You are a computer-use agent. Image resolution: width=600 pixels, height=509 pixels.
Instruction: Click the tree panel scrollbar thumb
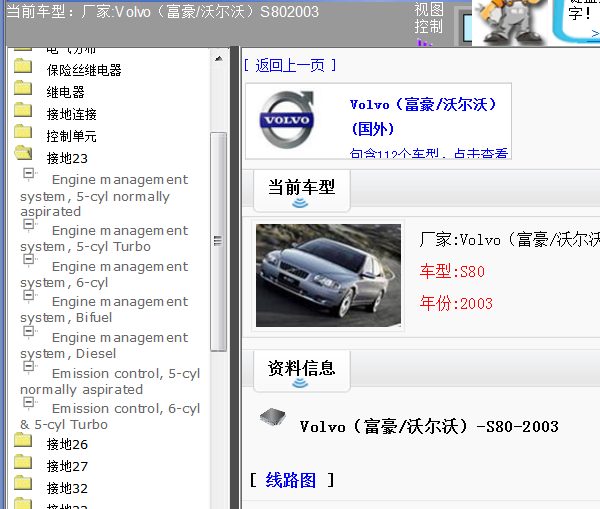pos(218,241)
